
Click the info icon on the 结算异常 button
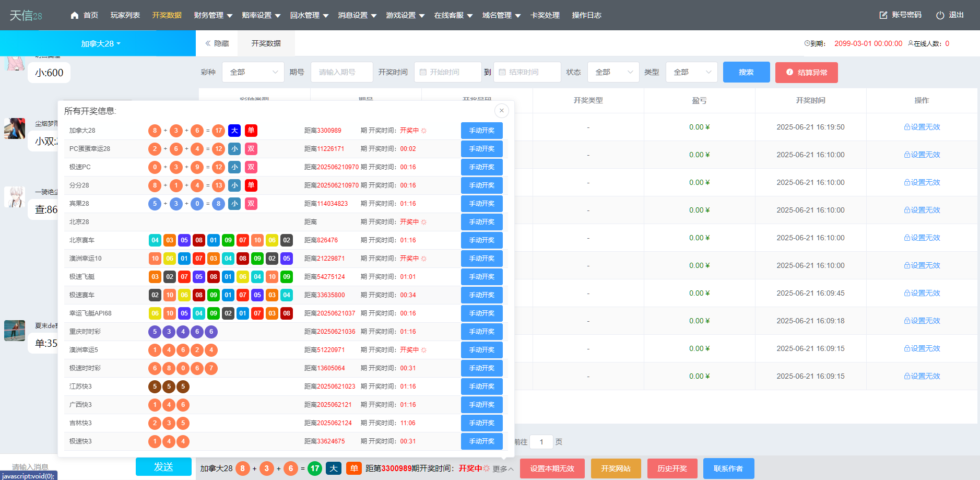(789, 73)
